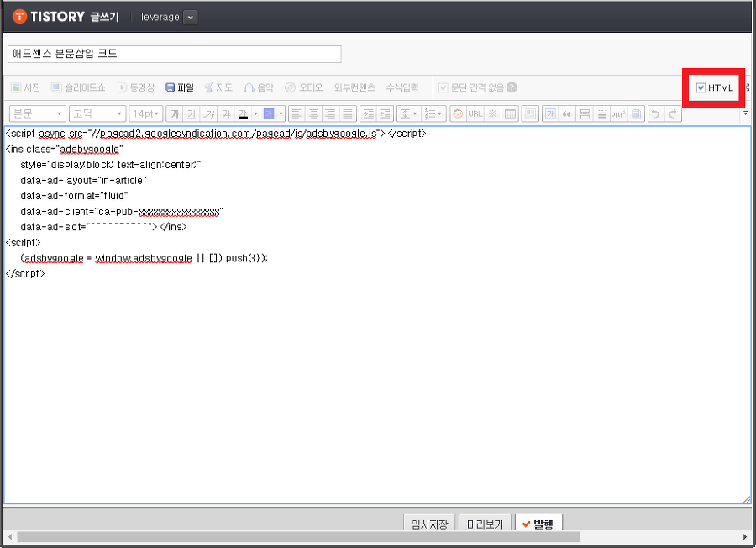This screenshot has width=756, height=548.
Task: Insert a video using 동영상
Action: tap(136, 87)
